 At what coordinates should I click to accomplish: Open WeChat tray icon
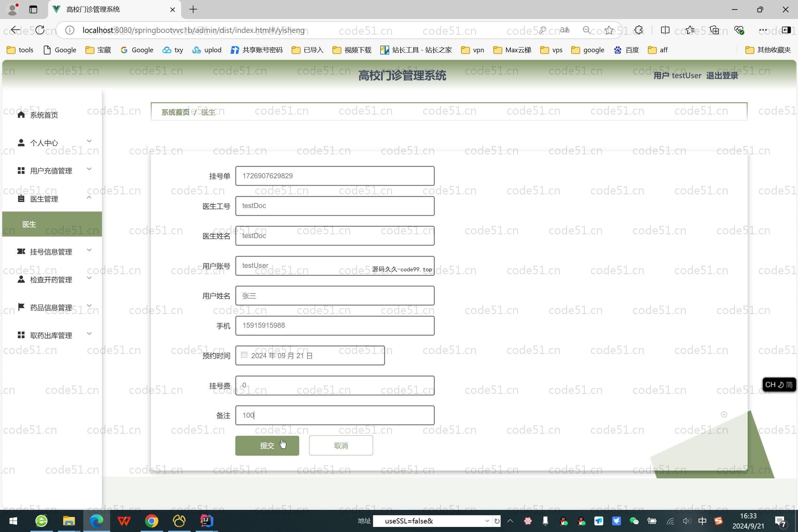tap(634, 521)
